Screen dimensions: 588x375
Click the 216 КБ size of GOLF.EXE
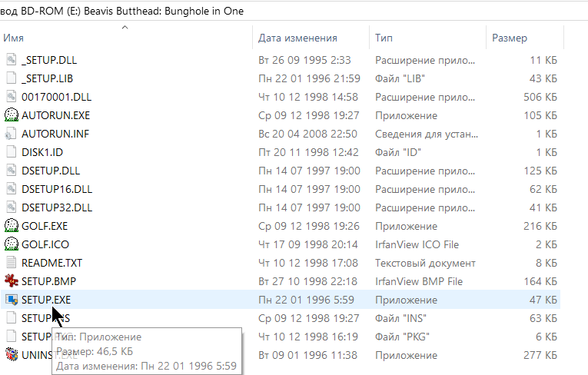(x=540, y=226)
